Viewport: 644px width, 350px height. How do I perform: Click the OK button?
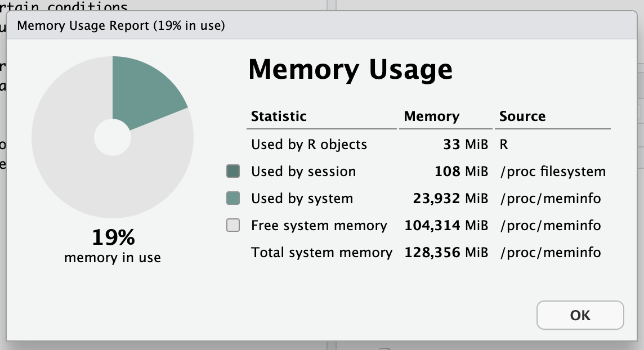click(580, 315)
